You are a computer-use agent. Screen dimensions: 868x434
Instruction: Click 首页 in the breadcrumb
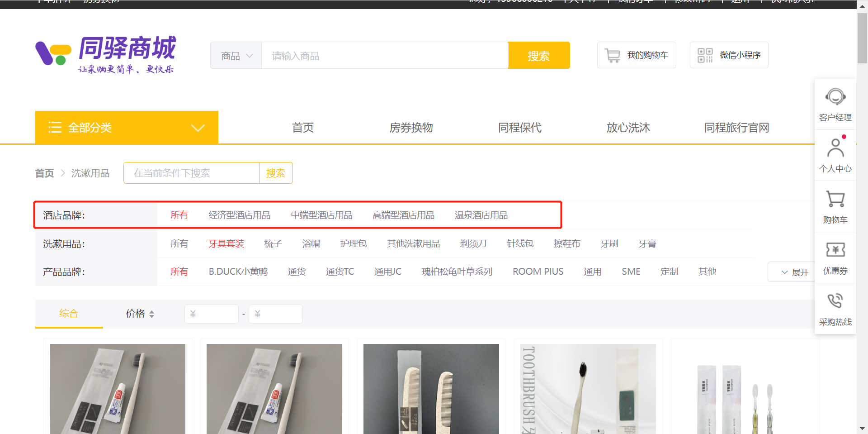click(x=44, y=173)
